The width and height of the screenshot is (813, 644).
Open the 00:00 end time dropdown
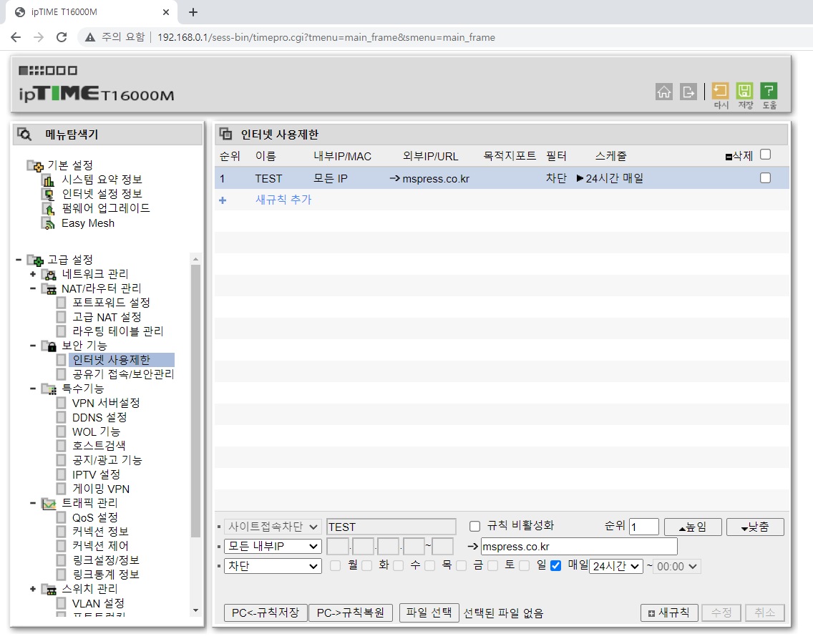(677, 566)
